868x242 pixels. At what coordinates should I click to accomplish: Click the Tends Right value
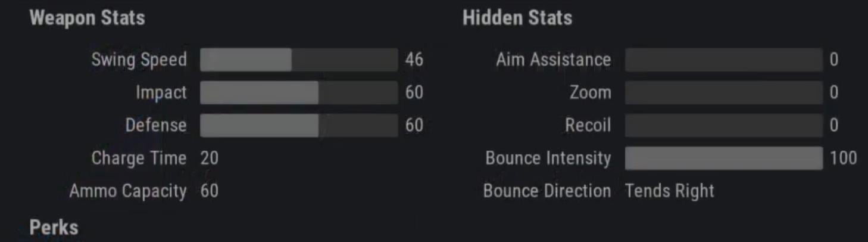pyautogui.click(x=669, y=191)
